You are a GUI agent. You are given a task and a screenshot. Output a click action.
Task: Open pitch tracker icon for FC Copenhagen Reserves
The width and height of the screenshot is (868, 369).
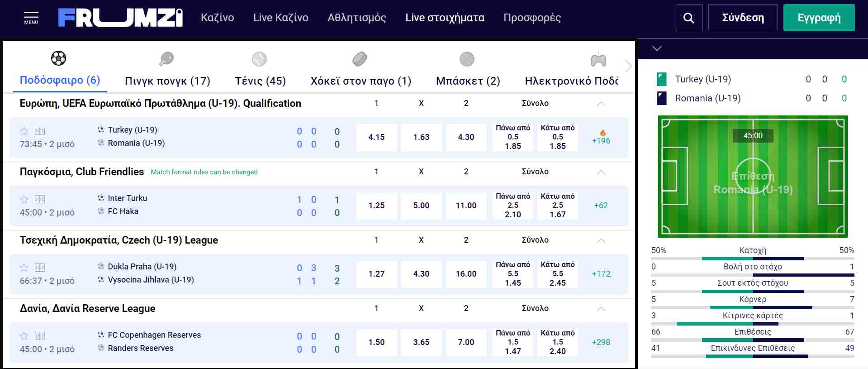(x=40, y=336)
